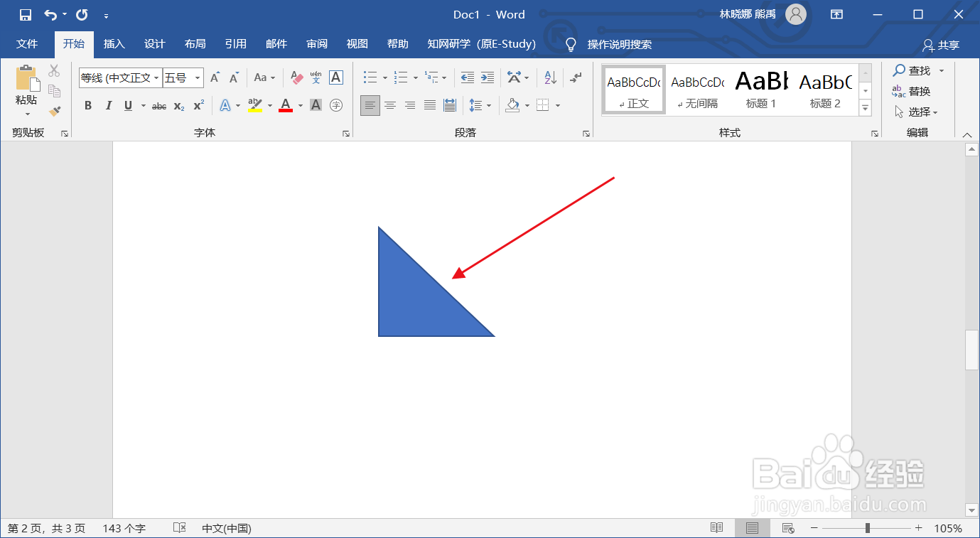Apply the 无间隔 style
Image resolution: width=980 pixels, height=538 pixels.
(x=698, y=90)
